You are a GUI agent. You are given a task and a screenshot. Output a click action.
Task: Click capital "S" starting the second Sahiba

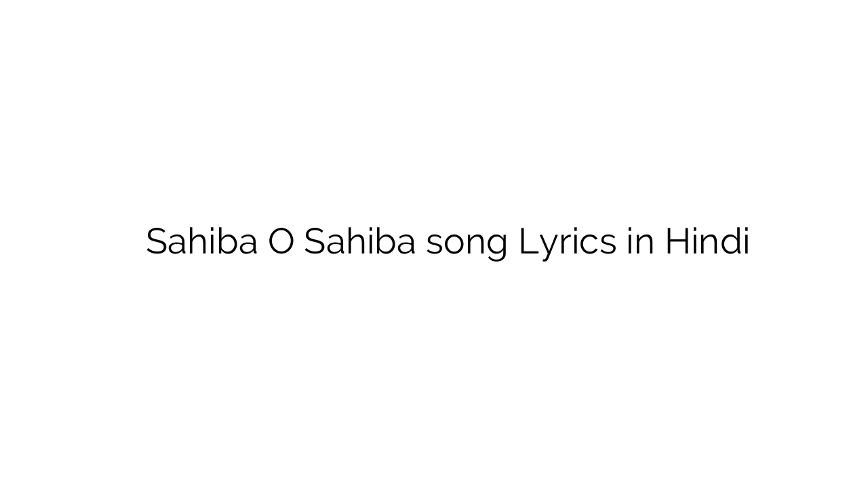pos(314,242)
